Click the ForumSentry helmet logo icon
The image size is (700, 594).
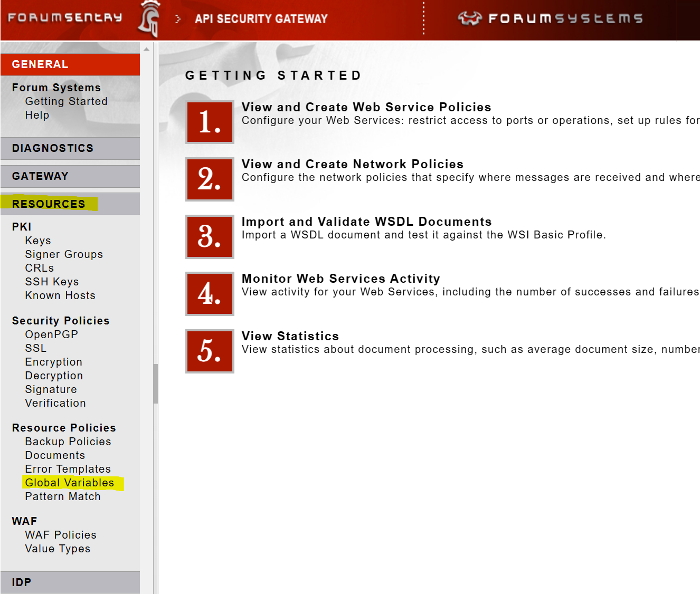(x=149, y=19)
